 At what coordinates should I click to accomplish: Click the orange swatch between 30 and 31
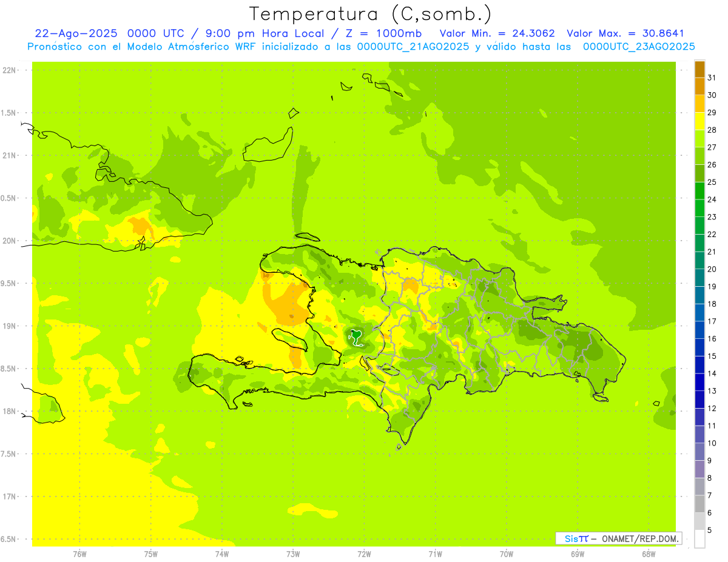point(700,86)
